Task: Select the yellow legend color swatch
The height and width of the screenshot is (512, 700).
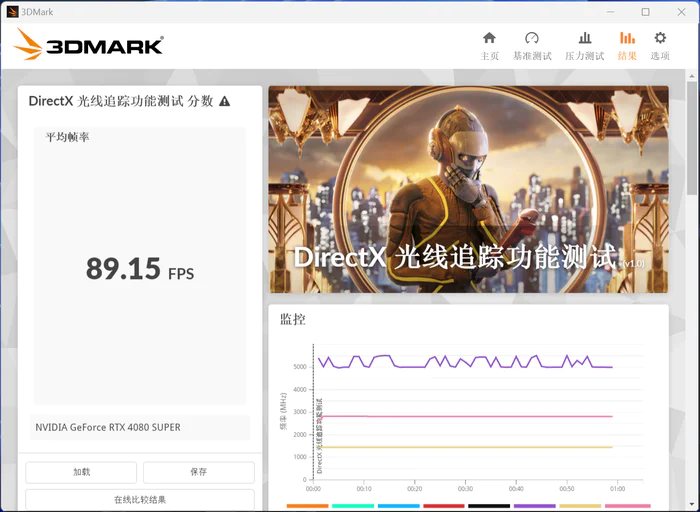Action: point(580,506)
